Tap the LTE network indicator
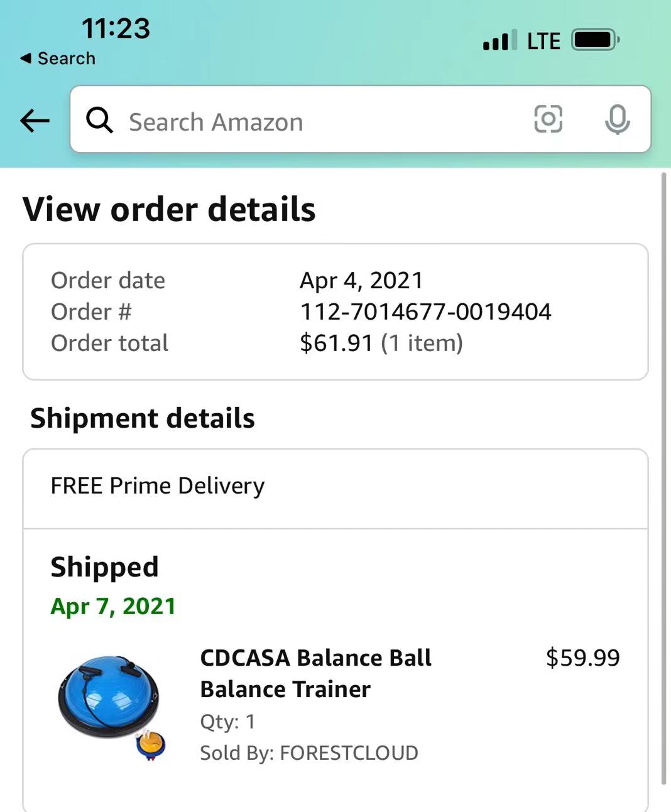The width and height of the screenshot is (671, 812). 543,41
